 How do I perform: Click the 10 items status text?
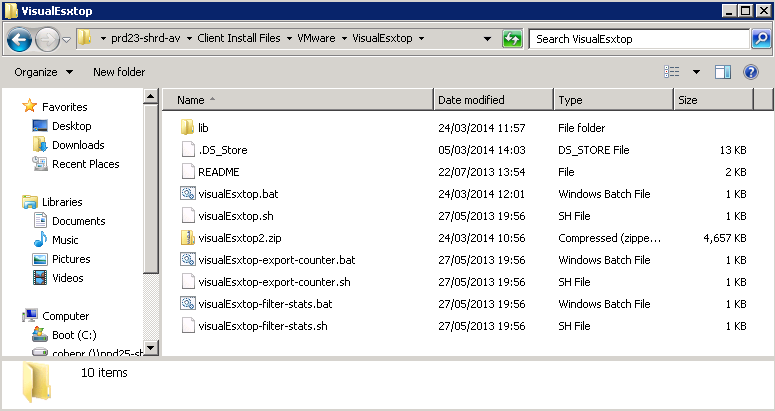coord(104,372)
